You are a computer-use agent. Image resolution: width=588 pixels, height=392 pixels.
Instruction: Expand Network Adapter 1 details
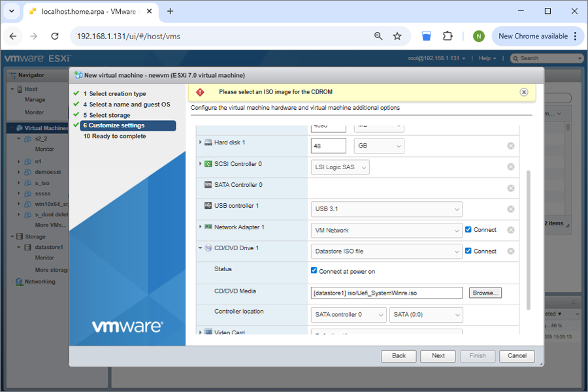click(x=201, y=227)
